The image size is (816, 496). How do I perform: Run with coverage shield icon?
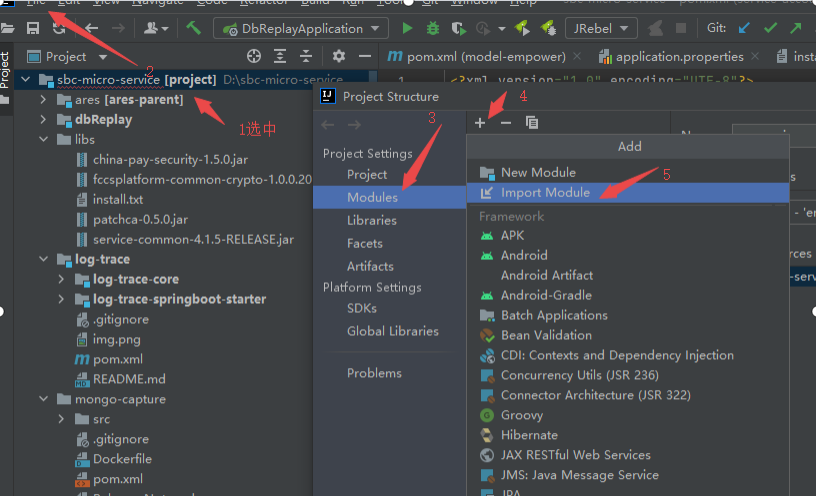coord(458,28)
